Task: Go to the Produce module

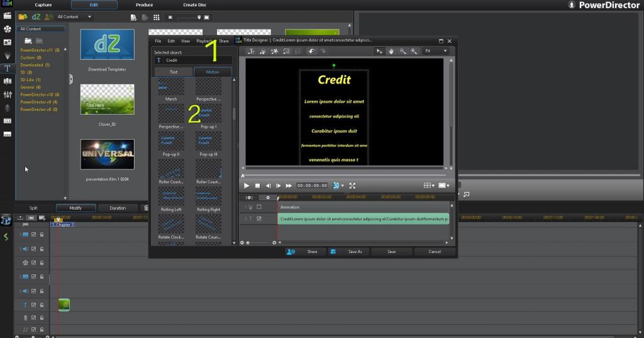Action: [x=144, y=5]
